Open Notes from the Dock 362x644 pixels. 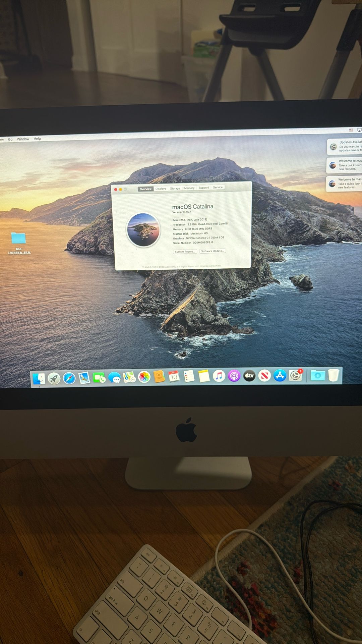tap(203, 376)
